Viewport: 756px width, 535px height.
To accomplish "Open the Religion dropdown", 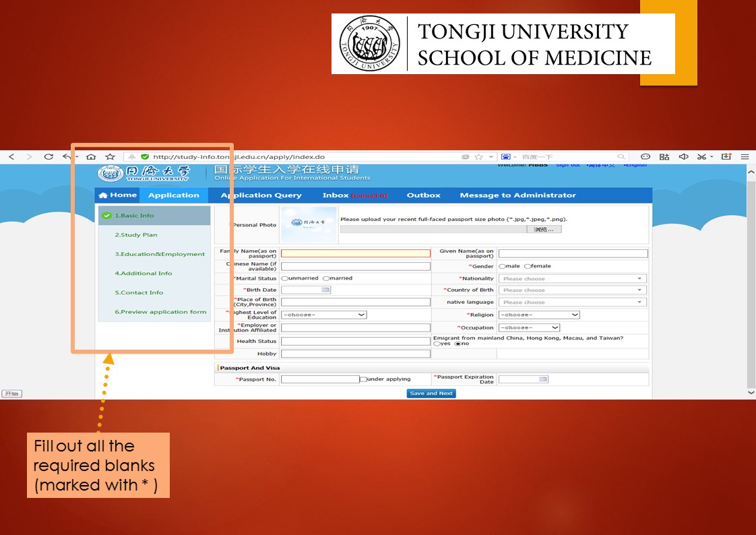I will pos(539,315).
